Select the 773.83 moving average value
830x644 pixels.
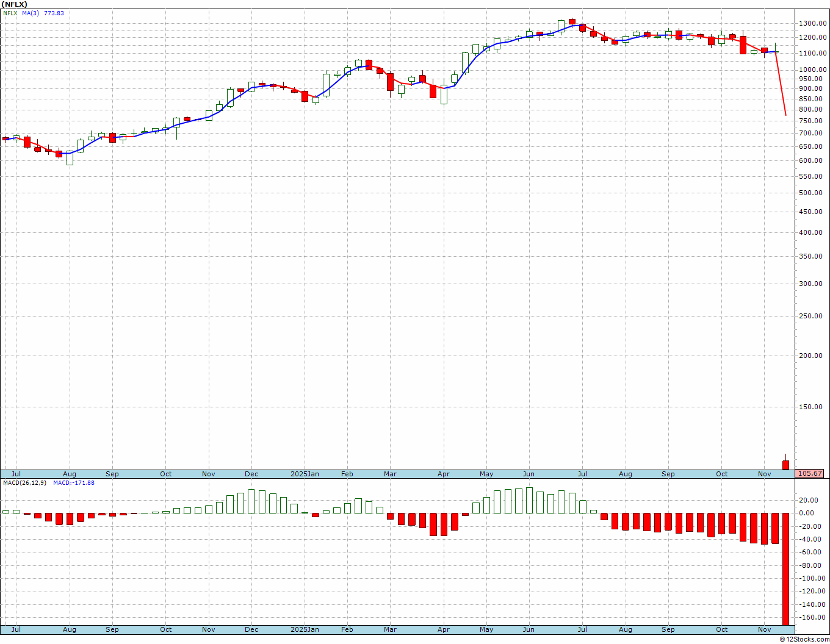54,13
